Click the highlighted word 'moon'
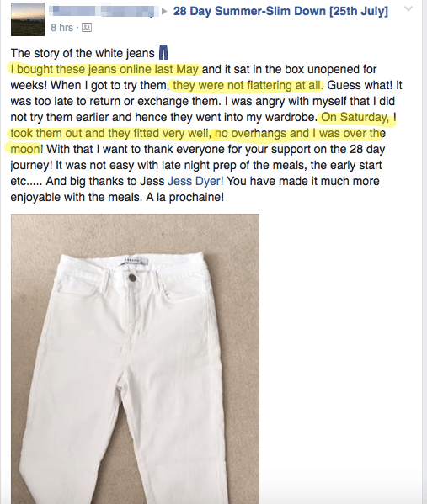Screen dimensions: 427x504 point(25,150)
